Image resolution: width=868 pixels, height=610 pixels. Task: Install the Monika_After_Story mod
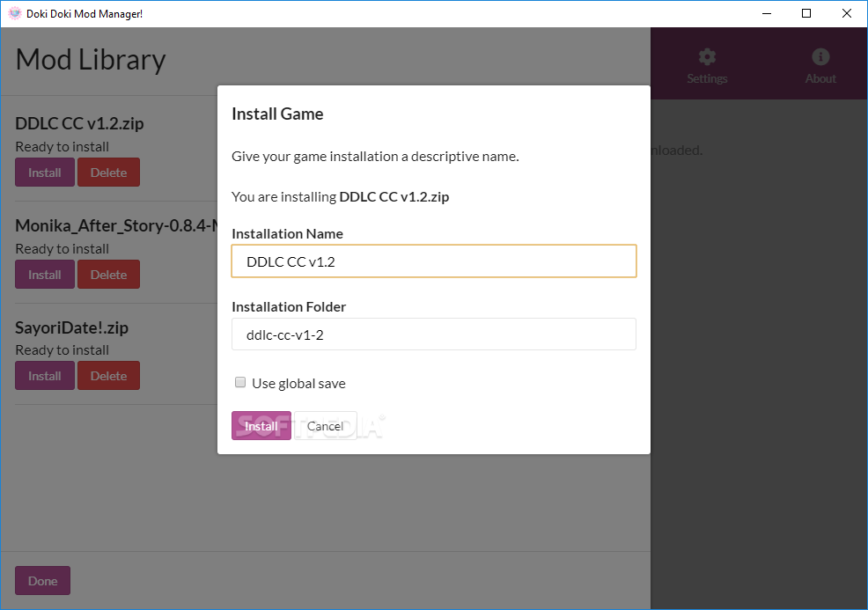tap(45, 275)
